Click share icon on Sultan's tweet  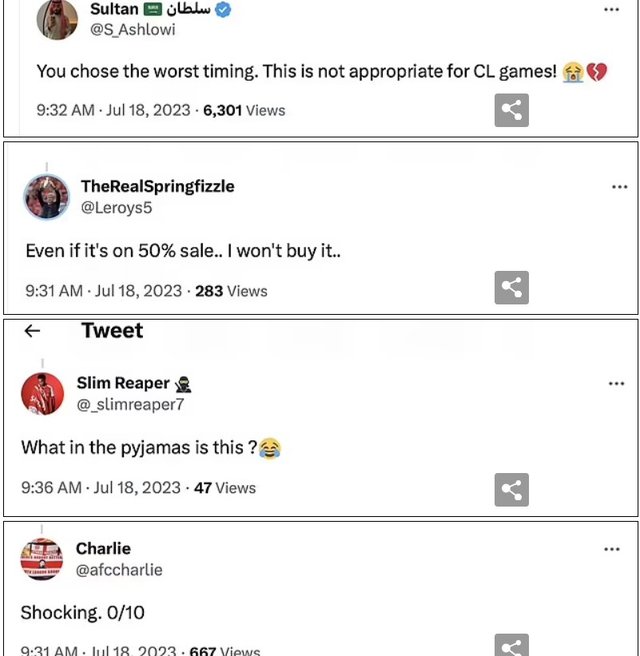coord(511,110)
